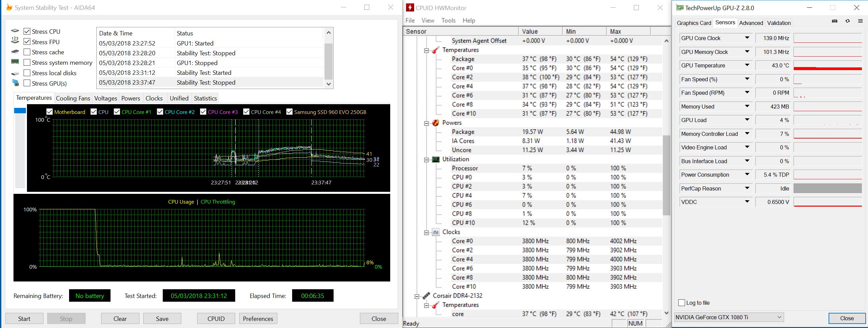The height and width of the screenshot is (328, 868).
Task: Open the HWMonitor Tools menu
Action: click(x=448, y=20)
